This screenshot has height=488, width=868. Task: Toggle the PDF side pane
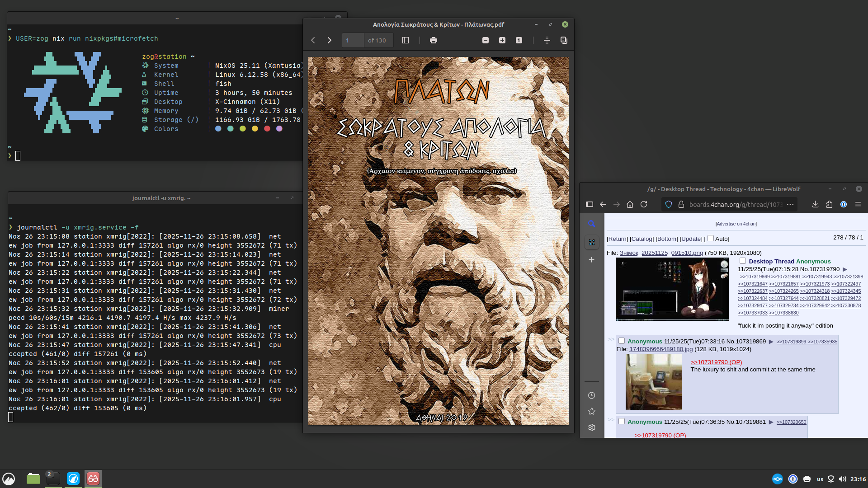406,40
